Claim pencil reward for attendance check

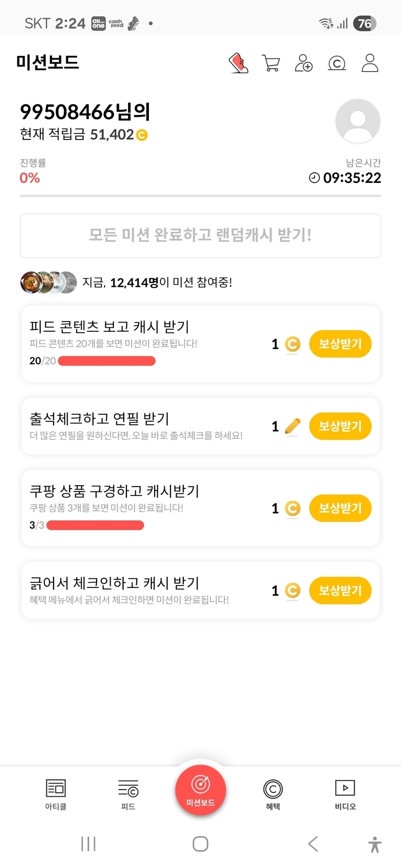coord(340,426)
